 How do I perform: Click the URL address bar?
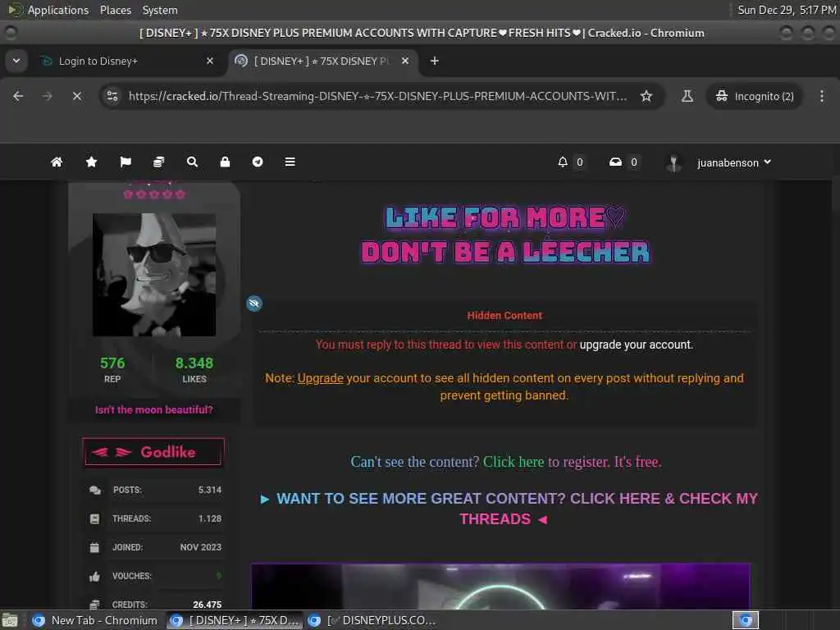(377, 96)
